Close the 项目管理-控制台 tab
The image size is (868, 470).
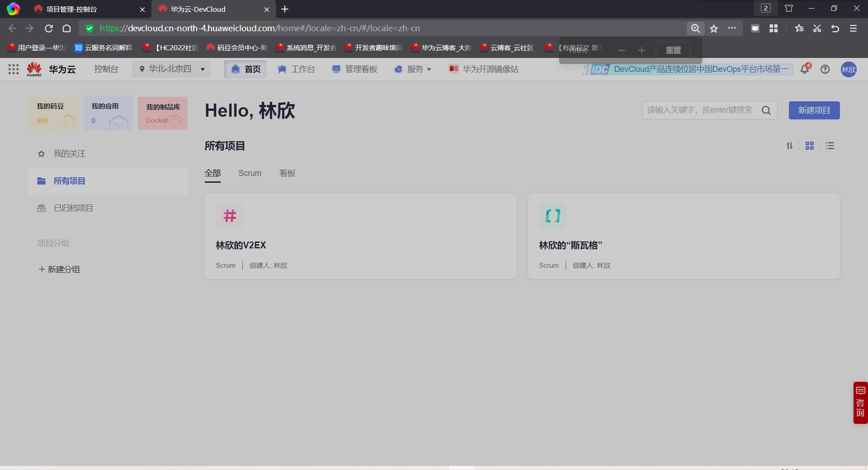(142, 9)
